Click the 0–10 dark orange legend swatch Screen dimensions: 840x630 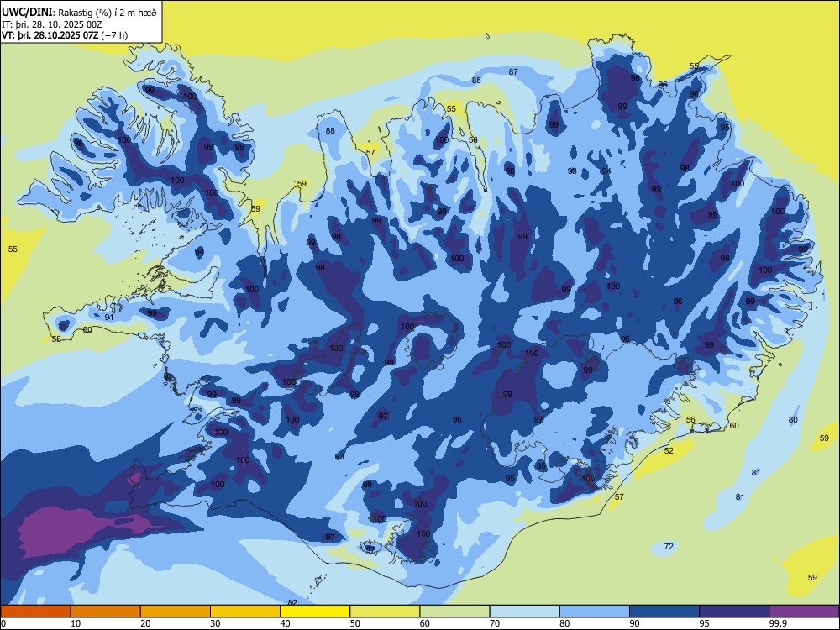[35, 612]
